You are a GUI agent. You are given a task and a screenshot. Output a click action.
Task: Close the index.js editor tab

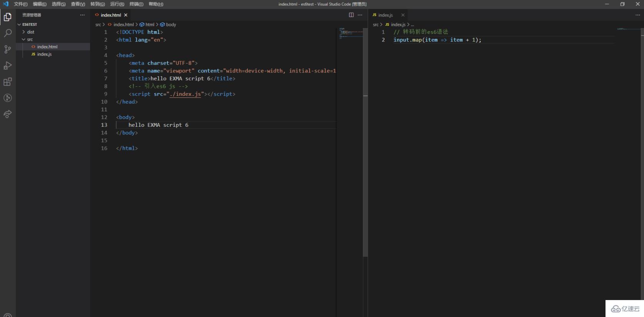tap(403, 15)
